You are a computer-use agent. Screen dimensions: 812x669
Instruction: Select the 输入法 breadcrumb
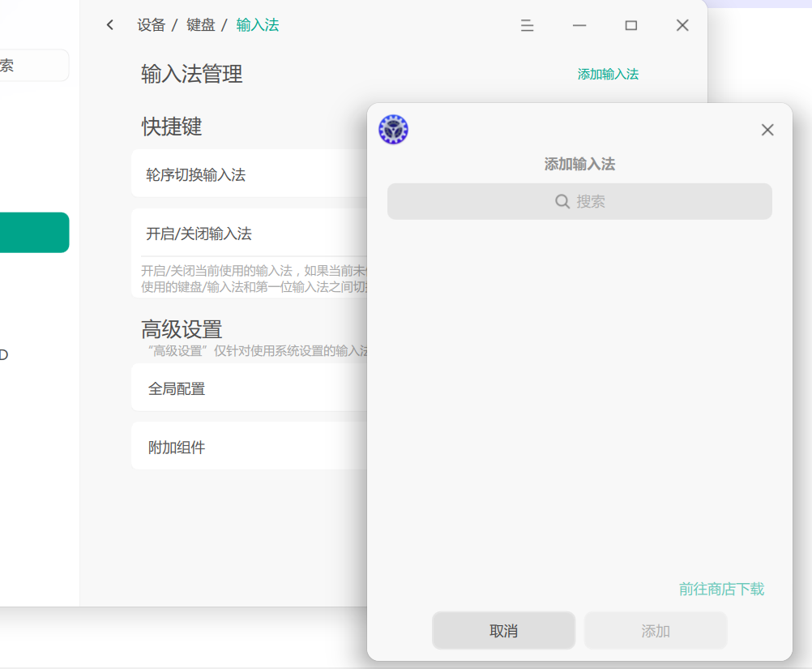pos(258,25)
